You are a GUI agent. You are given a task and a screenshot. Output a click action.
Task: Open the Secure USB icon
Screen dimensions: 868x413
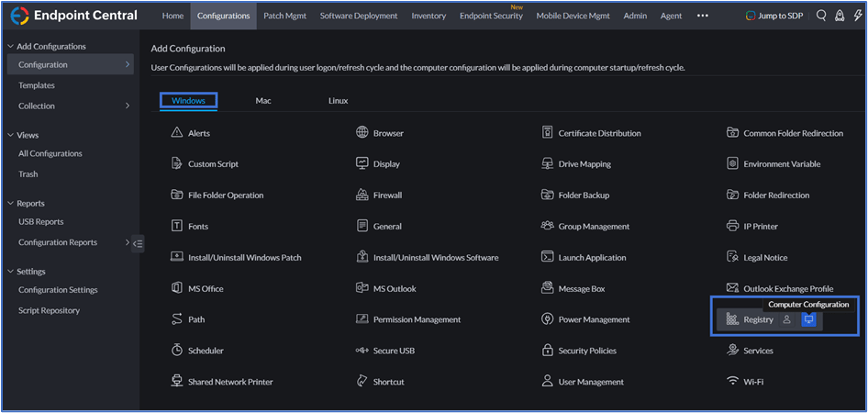(362, 351)
